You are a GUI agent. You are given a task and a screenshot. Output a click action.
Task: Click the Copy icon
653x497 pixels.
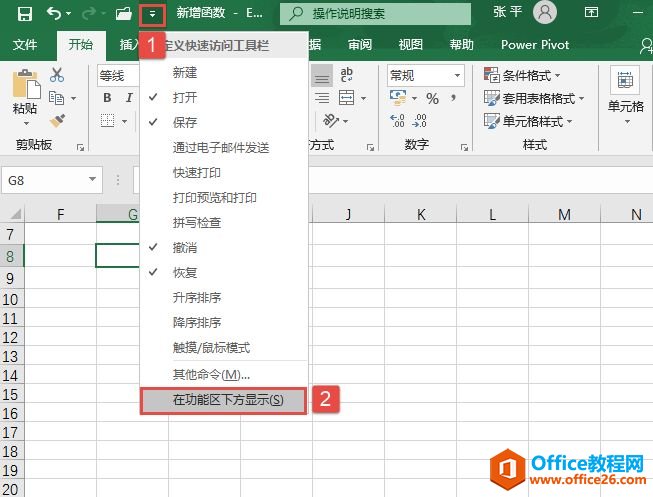point(56,98)
